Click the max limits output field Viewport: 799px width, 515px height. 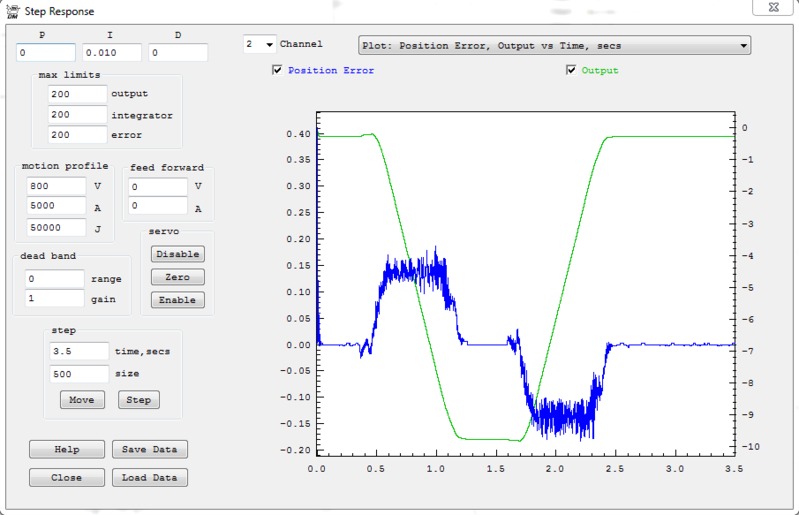pyautogui.click(x=77, y=94)
